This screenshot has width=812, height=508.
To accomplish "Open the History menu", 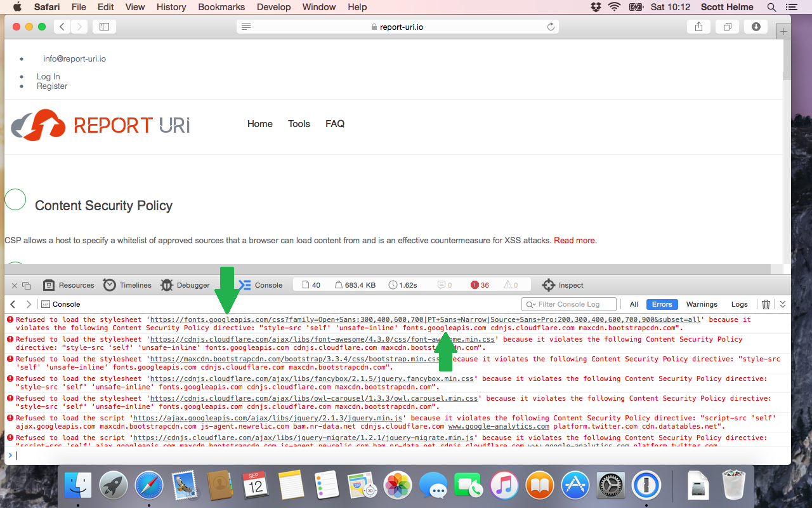I will pyautogui.click(x=171, y=7).
